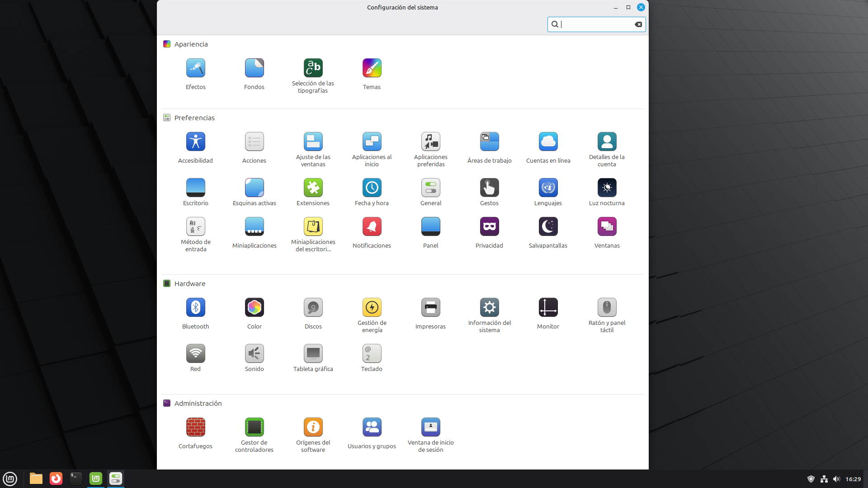868x488 pixels.
Task: Launch the terminal from the taskbar
Action: 76,479
